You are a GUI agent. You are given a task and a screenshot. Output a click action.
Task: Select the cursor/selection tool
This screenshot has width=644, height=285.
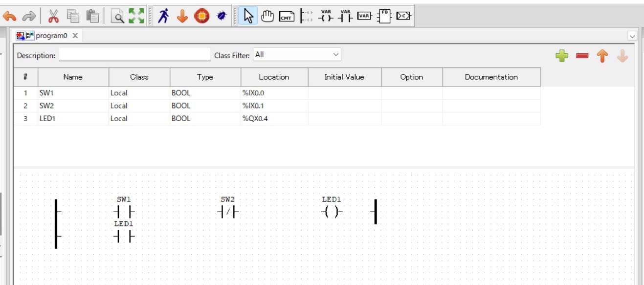248,15
